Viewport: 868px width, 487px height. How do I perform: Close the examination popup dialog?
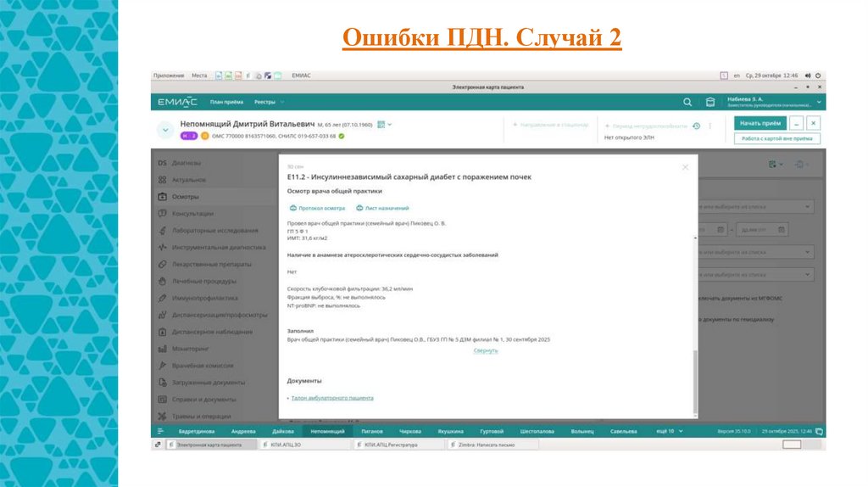[x=685, y=167]
